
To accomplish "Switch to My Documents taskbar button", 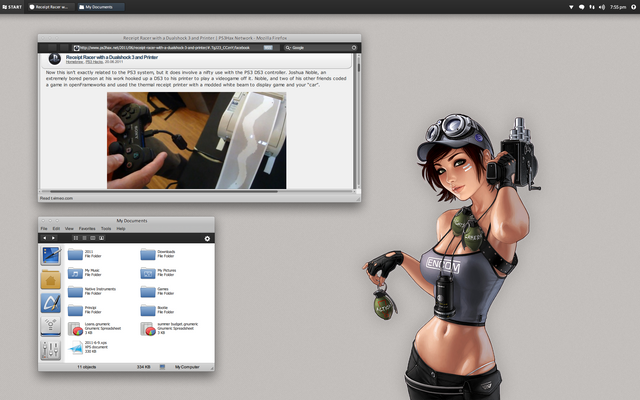I will tap(101, 7).
